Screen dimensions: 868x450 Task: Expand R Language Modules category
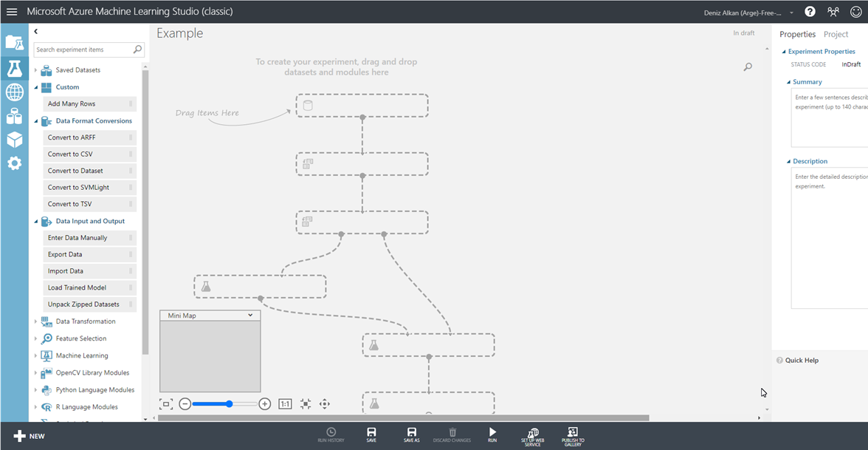[x=36, y=406]
